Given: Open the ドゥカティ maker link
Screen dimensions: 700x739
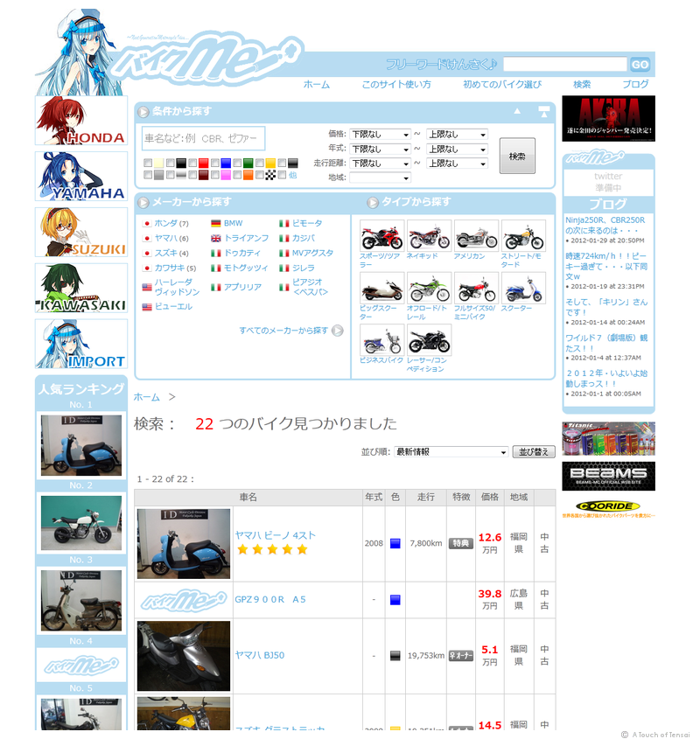Looking at the screenshot, I should coord(242,253).
